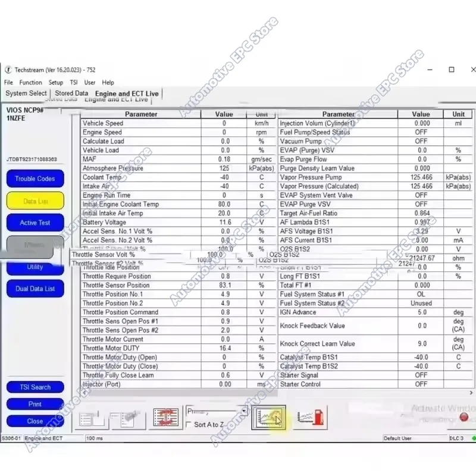Click the Trouble Codes button
Image resolution: width=476 pixels, height=476 pixels.
point(35,178)
